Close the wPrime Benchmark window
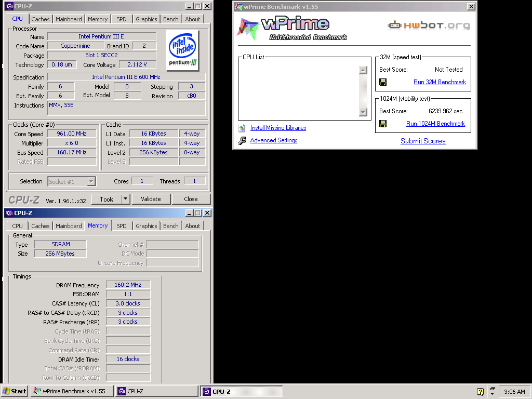Screen dimensions: 532x399 click(x=471, y=6)
